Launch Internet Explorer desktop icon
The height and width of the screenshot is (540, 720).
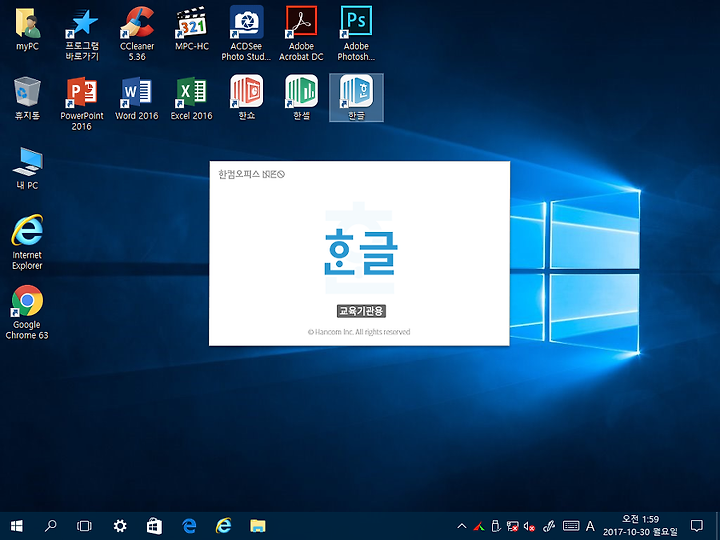coord(27,242)
